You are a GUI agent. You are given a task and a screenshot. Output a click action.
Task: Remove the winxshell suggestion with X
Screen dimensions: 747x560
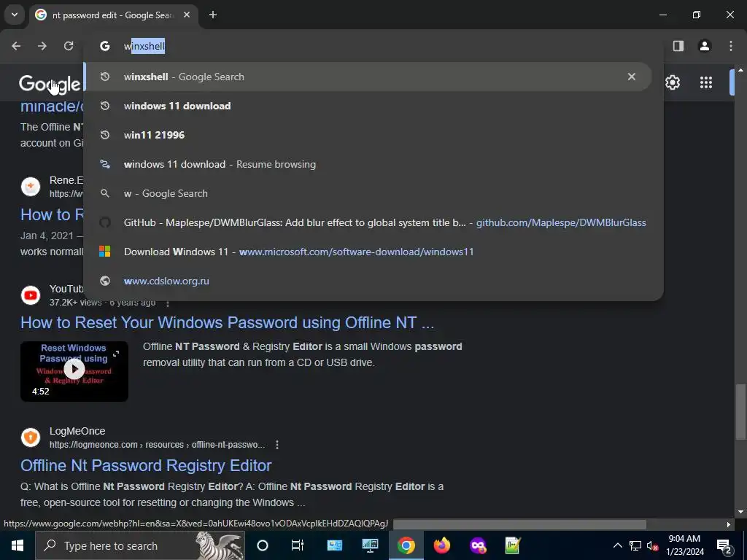pyautogui.click(x=632, y=77)
